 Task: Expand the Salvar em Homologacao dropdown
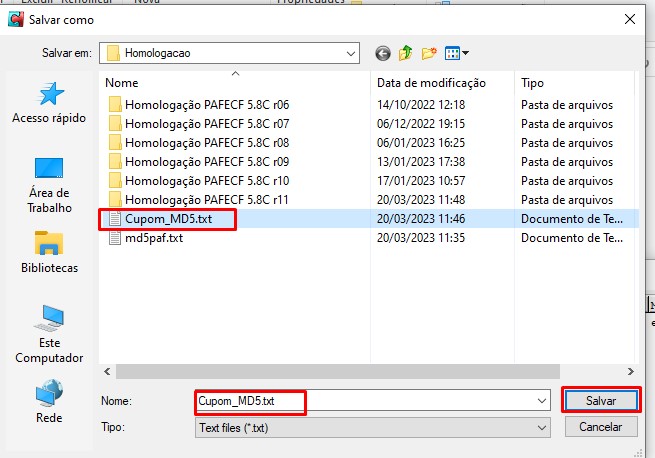(x=351, y=53)
